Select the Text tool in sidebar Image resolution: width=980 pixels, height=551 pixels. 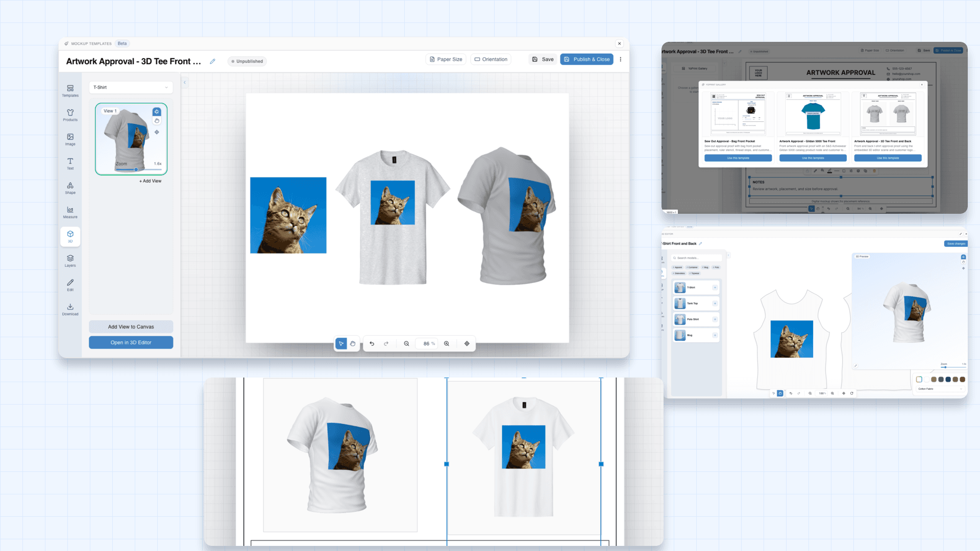point(70,164)
